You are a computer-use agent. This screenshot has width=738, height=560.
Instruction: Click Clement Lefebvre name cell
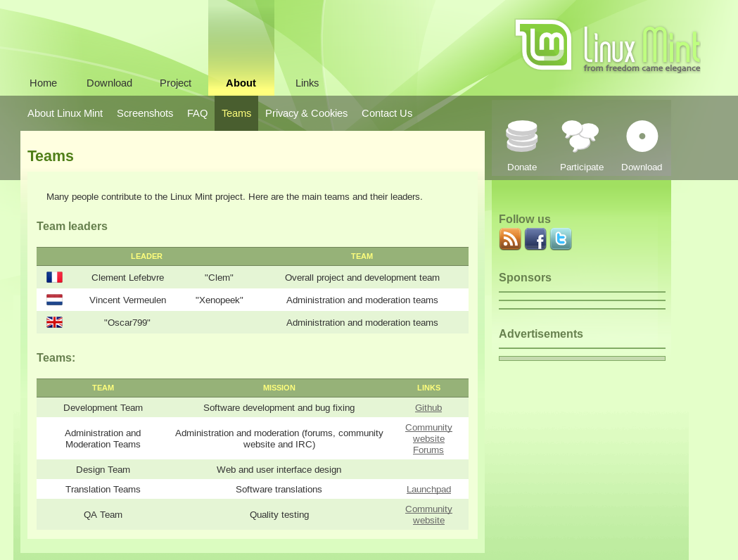127,278
